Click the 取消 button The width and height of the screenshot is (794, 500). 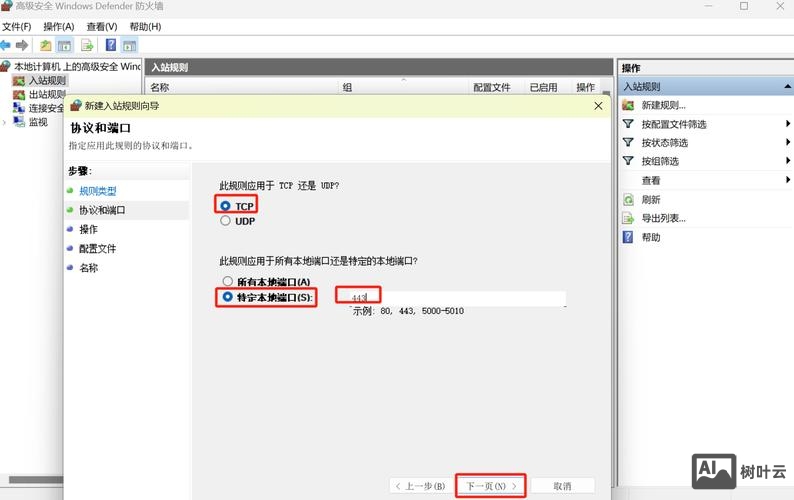coord(562,486)
